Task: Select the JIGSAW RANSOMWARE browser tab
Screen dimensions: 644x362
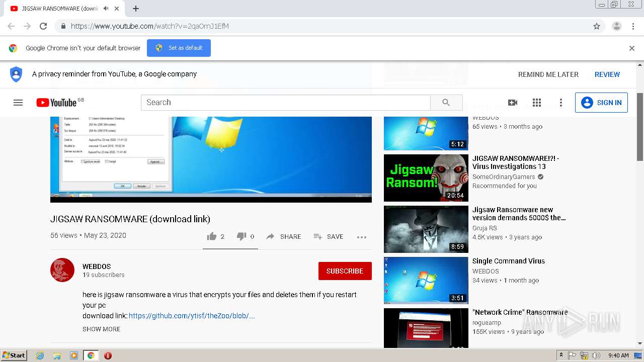Action: click(65, 9)
